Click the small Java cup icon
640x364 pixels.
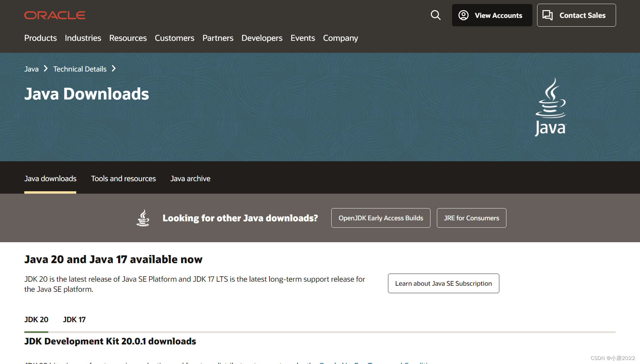pyautogui.click(x=143, y=218)
